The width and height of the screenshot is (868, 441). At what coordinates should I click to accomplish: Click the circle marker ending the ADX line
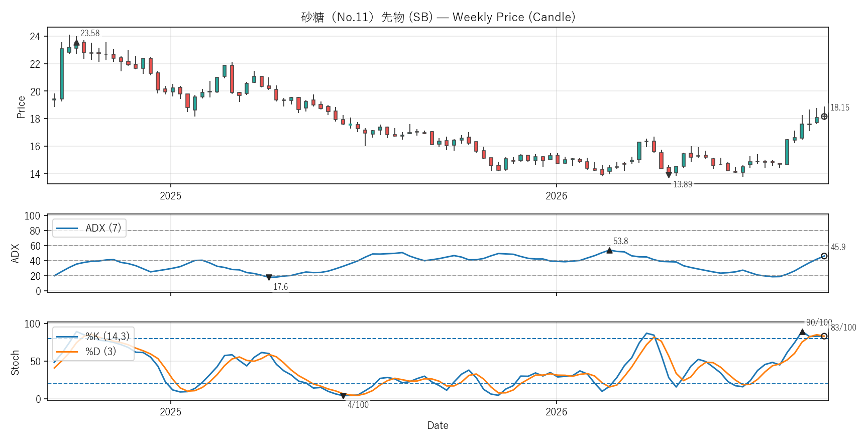(x=824, y=256)
